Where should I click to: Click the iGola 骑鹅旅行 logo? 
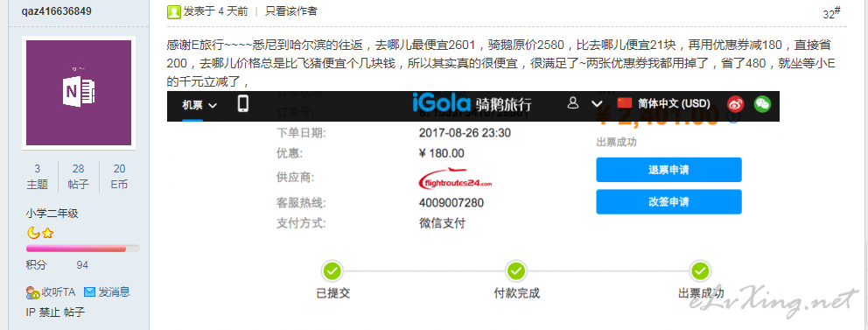point(472,103)
